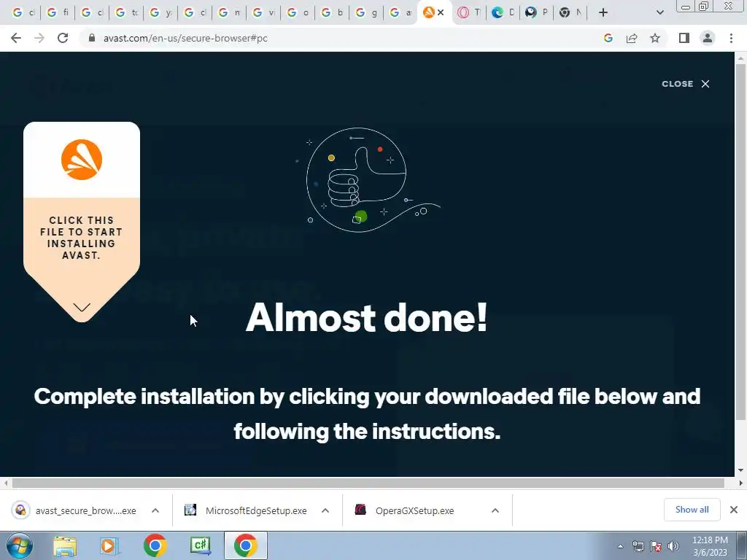View site info via the lock icon

[92, 38]
